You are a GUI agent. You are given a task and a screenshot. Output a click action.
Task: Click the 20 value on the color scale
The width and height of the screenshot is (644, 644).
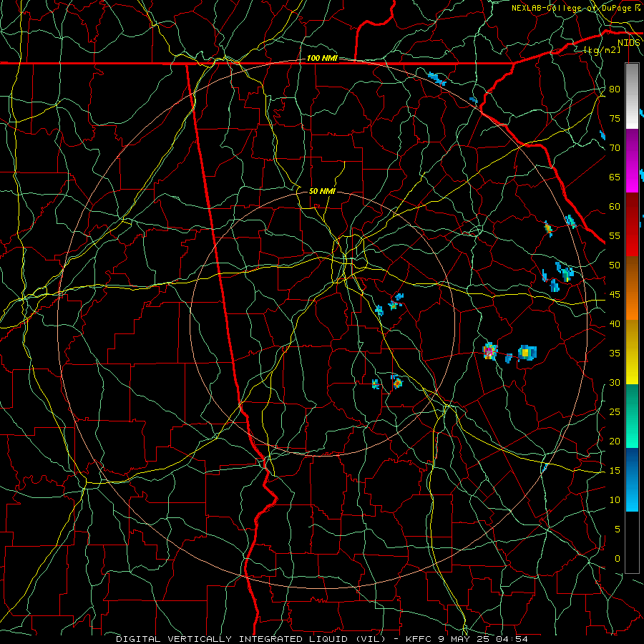[x=615, y=441]
